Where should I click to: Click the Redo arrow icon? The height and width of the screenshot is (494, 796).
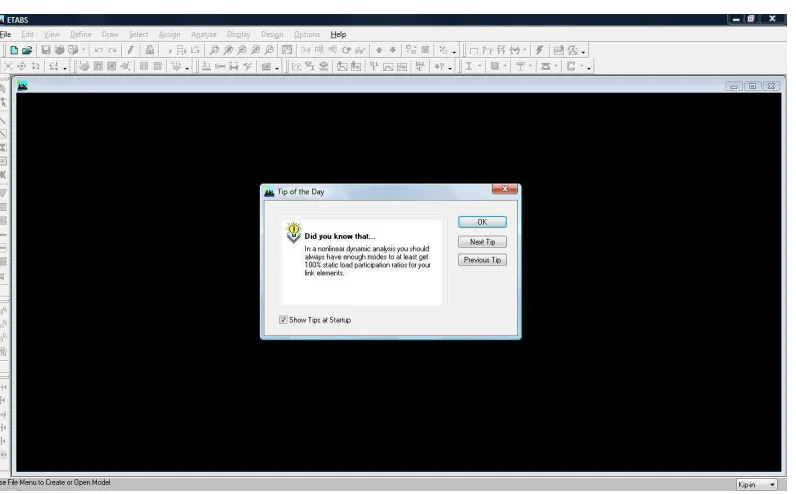(x=112, y=50)
